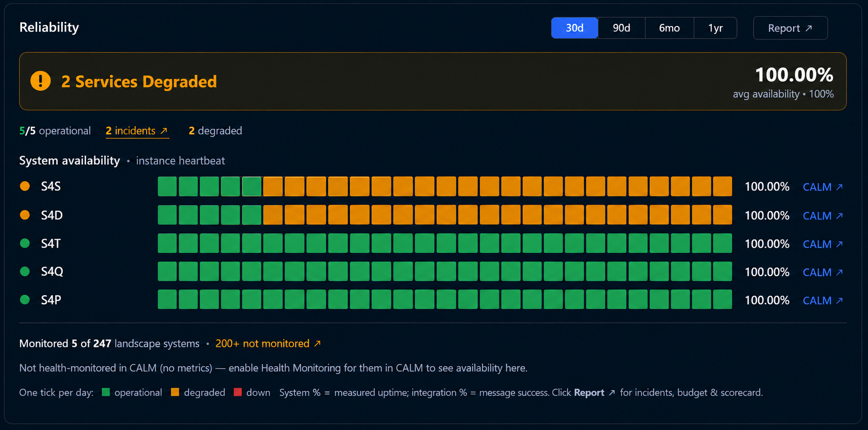Open the CALM link for S4D
The image size is (868, 430).
click(x=823, y=216)
